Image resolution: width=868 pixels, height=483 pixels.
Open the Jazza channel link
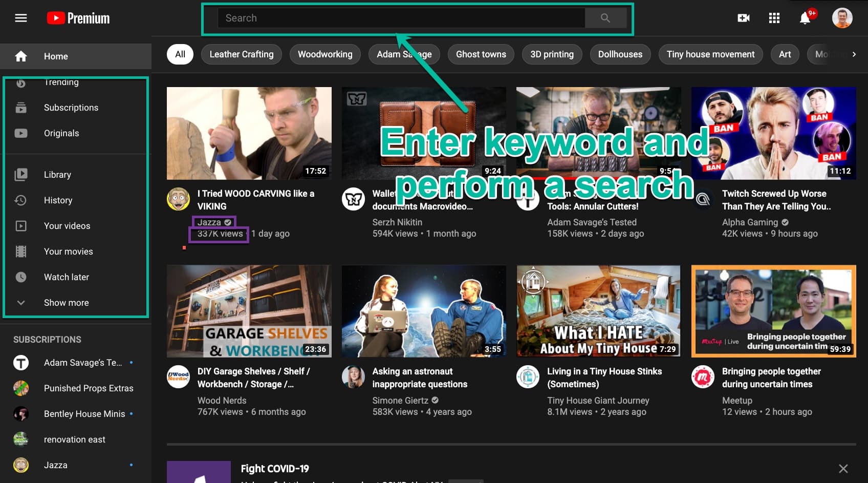coord(209,222)
